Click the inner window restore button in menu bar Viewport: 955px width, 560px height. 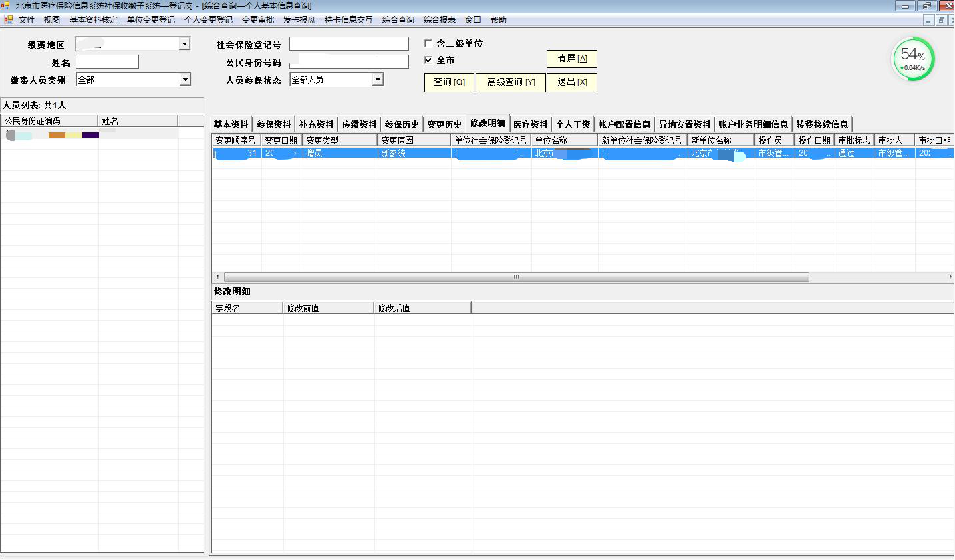(x=942, y=20)
